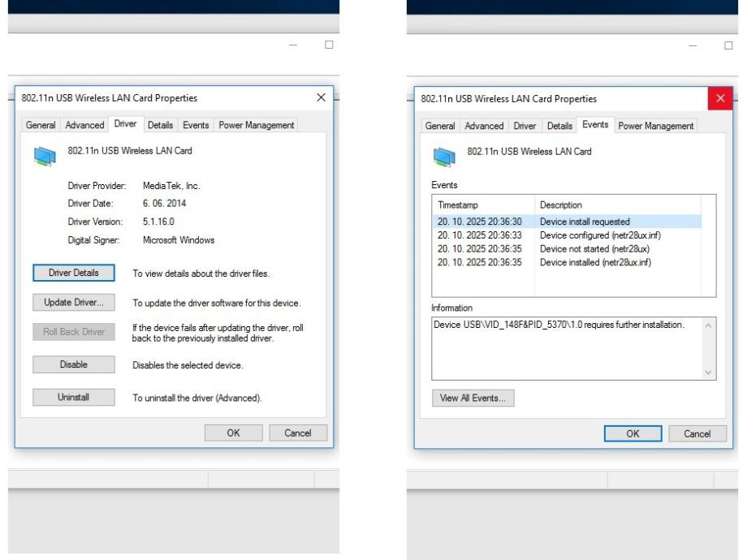Click the red X on right dialog
Image resolution: width=747 pixels, height=560 pixels.
click(720, 99)
